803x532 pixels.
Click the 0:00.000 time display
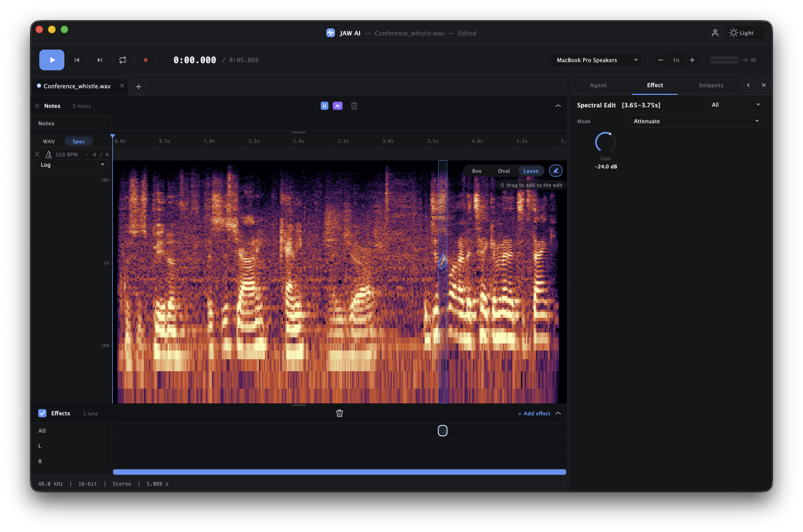[x=195, y=60]
